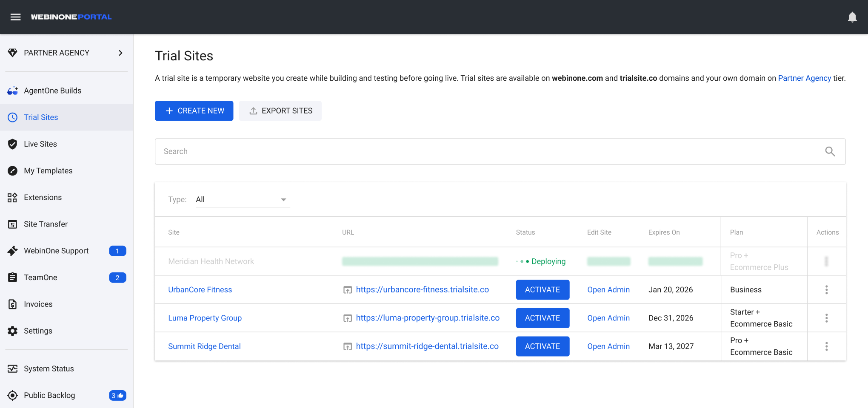Click the Export Sites button
Image resolution: width=868 pixels, height=408 pixels.
pyautogui.click(x=280, y=111)
